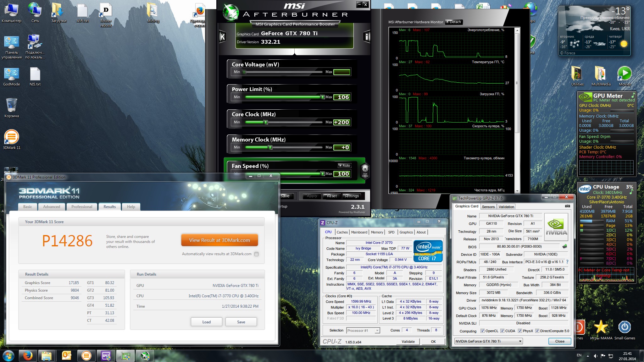Open the Movies shortcut on the desktop
Viewport: 644px width, 362px height.
coord(625,76)
